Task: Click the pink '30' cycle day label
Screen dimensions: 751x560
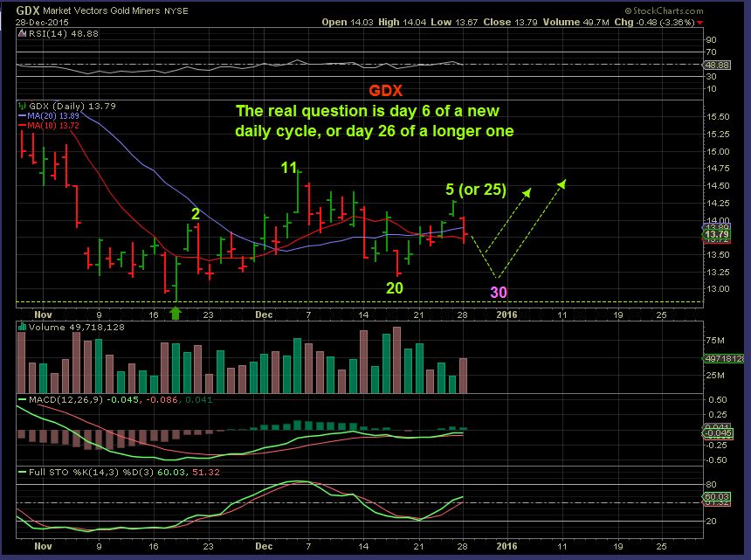Action: pos(499,292)
